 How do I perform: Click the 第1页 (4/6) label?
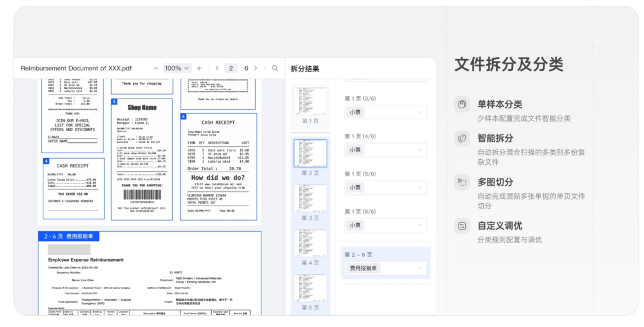(360, 136)
